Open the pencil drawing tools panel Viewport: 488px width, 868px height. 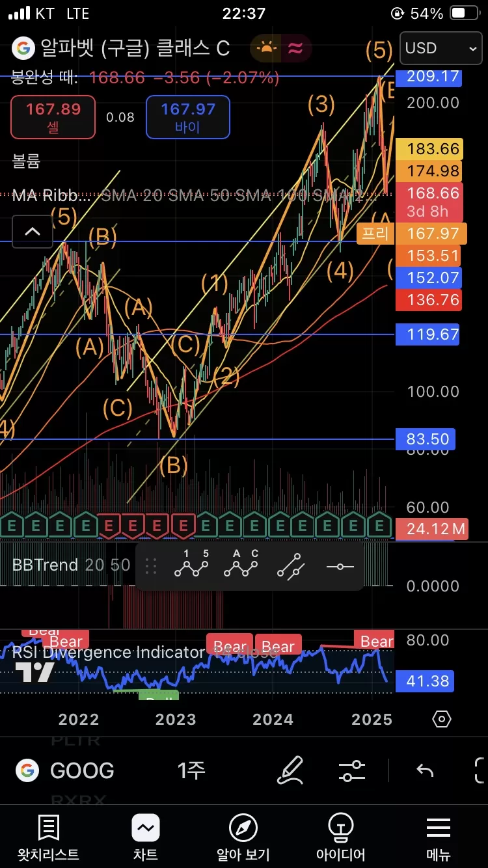[x=290, y=770]
